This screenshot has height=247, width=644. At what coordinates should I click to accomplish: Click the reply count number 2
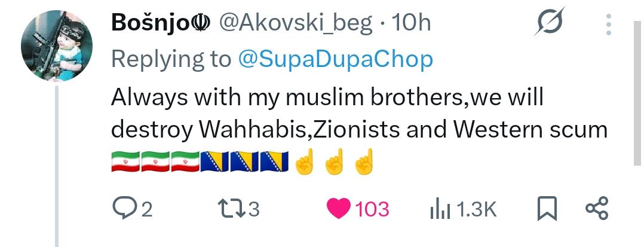[x=147, y=209]
